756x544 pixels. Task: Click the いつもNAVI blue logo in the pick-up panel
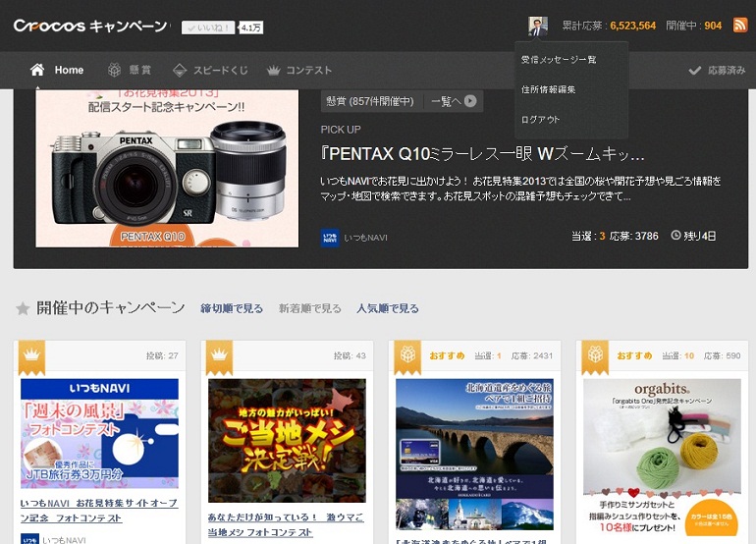pos(330,238)
